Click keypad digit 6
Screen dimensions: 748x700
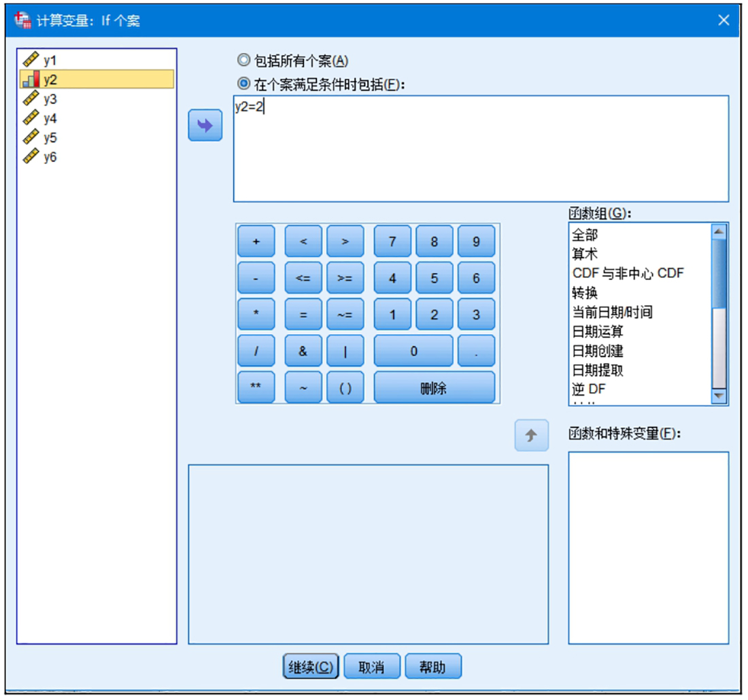tap(477, 278)
